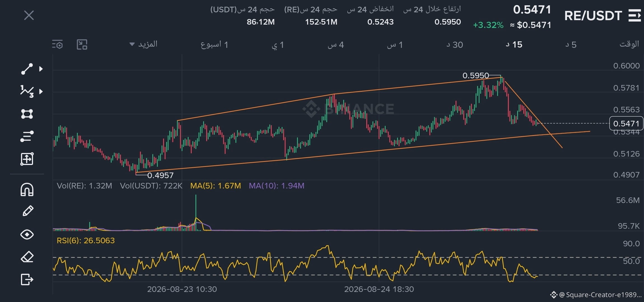
Task: Switch to the 30 د timeframe
Action: coord(455,45)
